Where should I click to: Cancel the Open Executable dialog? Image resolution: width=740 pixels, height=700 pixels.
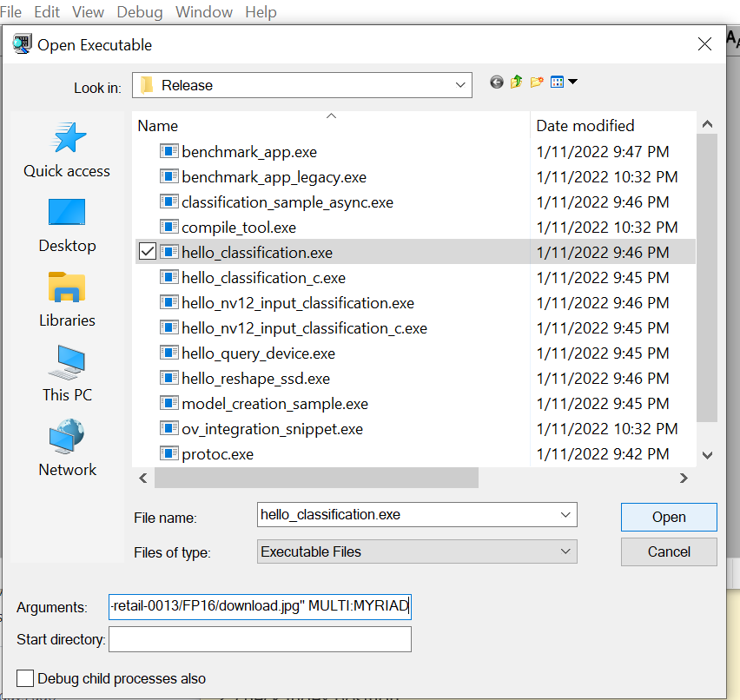(x=668, y=551)
